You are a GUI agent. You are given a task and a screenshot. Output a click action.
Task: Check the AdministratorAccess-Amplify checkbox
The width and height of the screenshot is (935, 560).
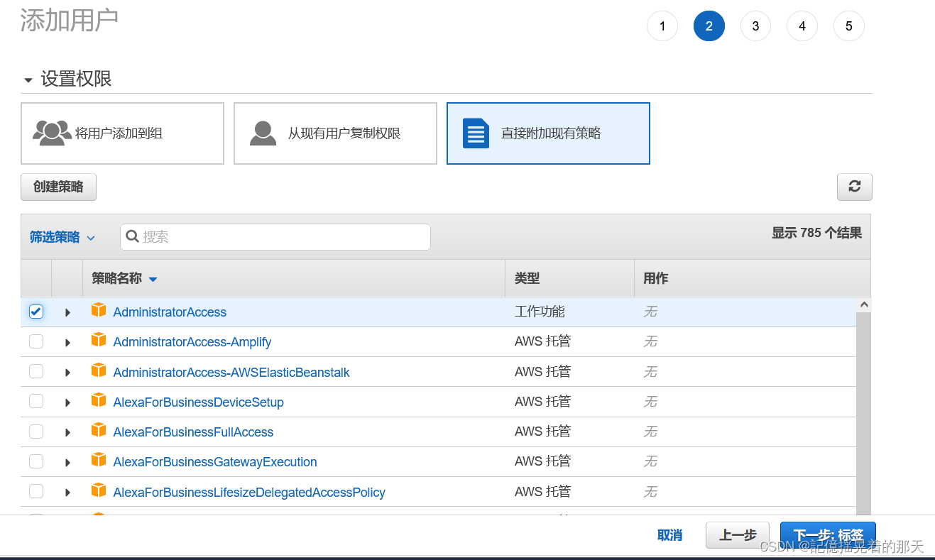36,341
